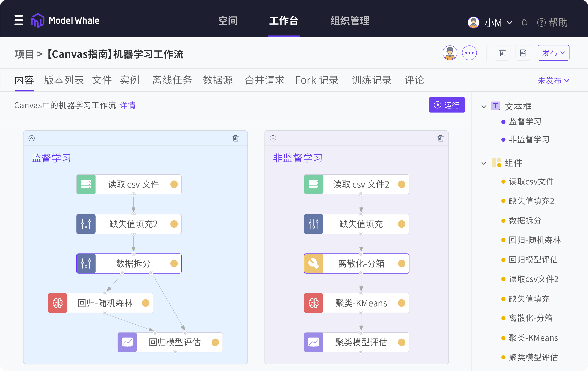Select the 回归模型评估 node label
Screen dimensions: 588x371
tap(175, 342)
